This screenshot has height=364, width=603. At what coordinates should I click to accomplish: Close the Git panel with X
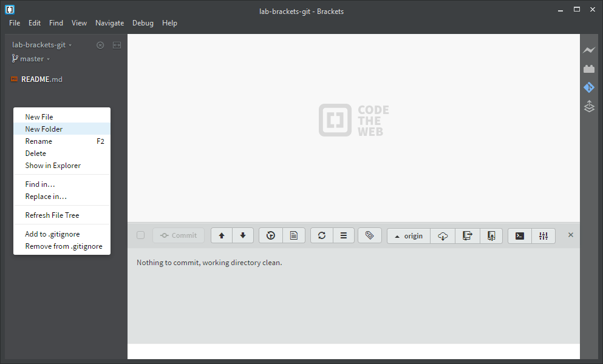coord(571,235)
